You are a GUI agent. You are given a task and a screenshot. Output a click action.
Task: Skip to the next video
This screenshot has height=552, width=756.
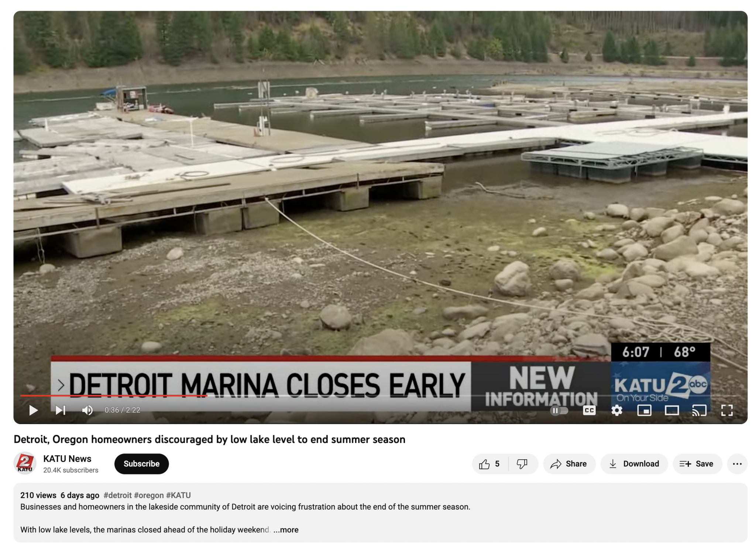click(61, 410)
